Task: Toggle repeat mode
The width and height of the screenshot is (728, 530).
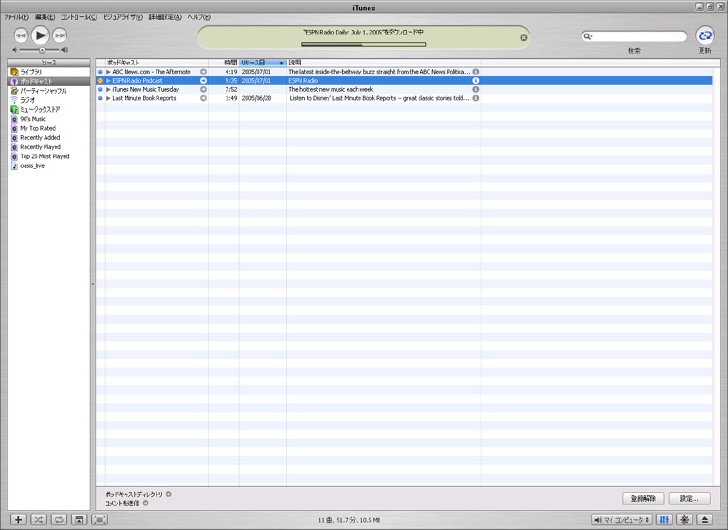Action: pos(59,520)
